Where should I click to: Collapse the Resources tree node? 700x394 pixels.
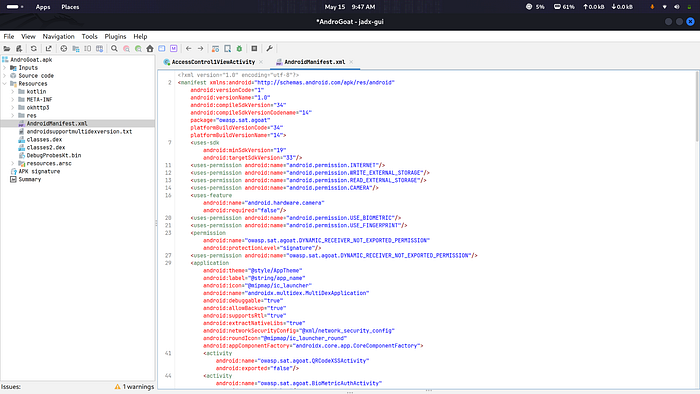tap(5, 84)
